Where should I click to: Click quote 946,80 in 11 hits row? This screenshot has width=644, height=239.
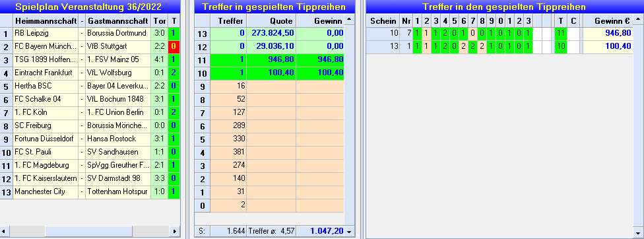(x=271, y=59)
